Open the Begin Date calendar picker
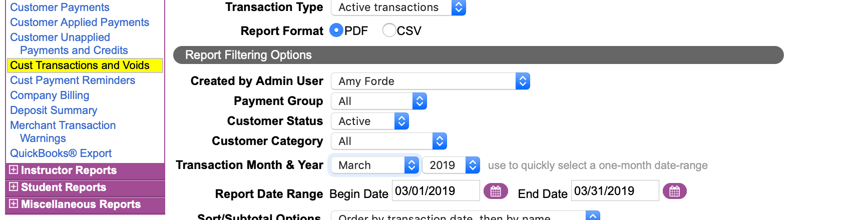Screen dimensions: 868x220 (496, 191)
